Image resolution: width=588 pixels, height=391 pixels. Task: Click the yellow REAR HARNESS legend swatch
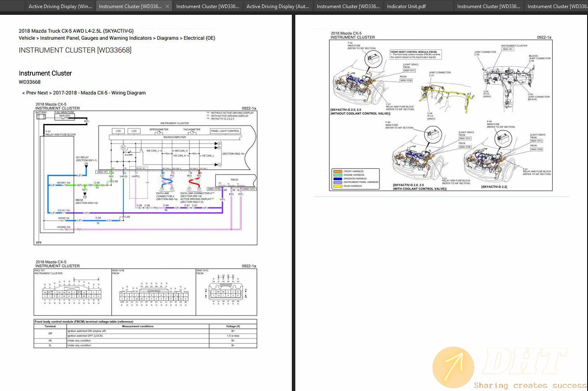tap(337, 186)
